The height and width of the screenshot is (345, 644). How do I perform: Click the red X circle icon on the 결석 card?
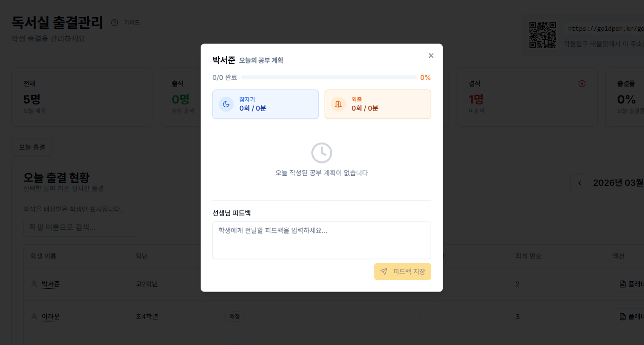click(x=582, y=83)
